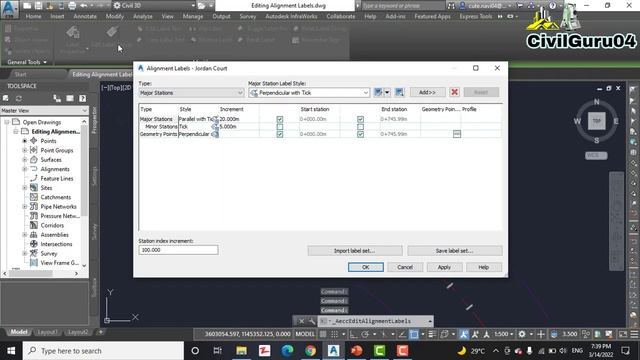Click the Toolspace tree vertical scrollbar

[84, 194]
